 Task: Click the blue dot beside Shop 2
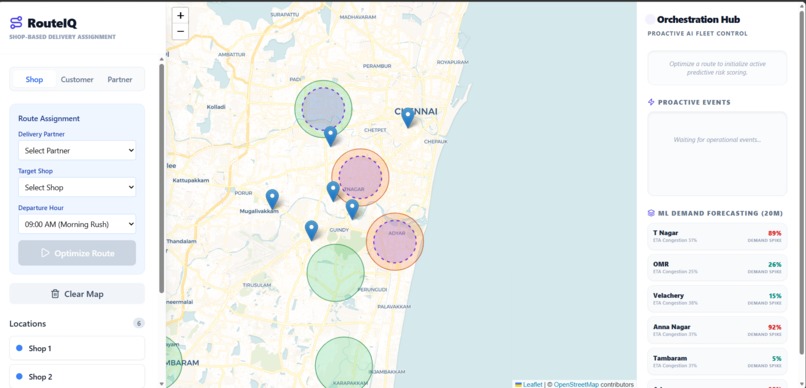click(20, 377)
